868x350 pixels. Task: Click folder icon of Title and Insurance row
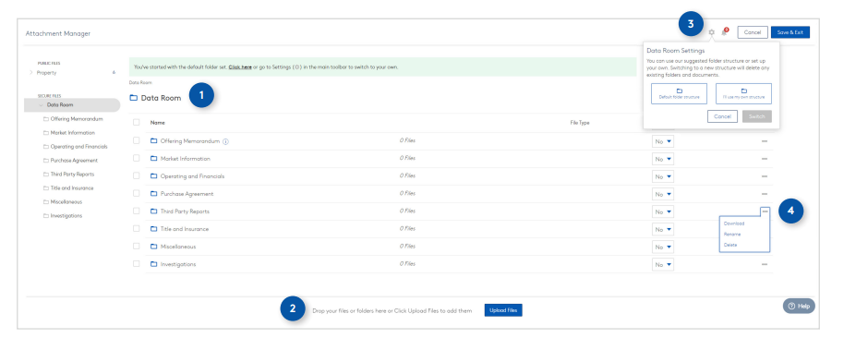pos(154,229)
